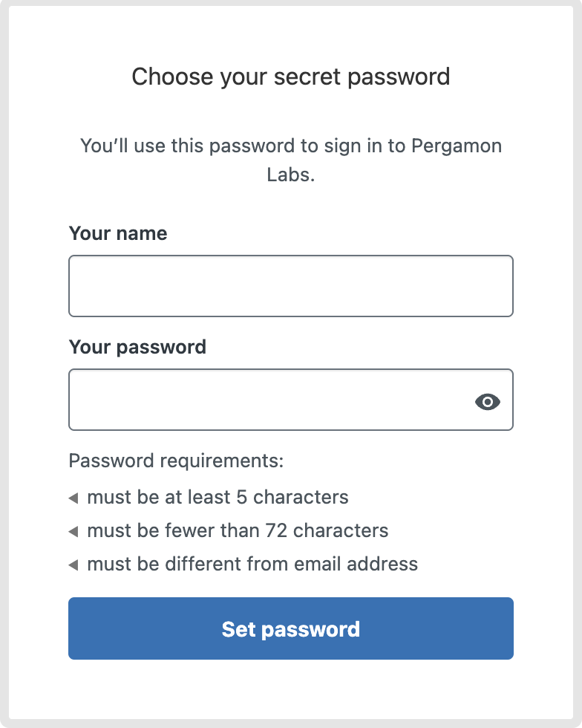Screen dimensions: 582x728
Task: Click 'must be at least 5 characters' text
Action: (218, 497)
